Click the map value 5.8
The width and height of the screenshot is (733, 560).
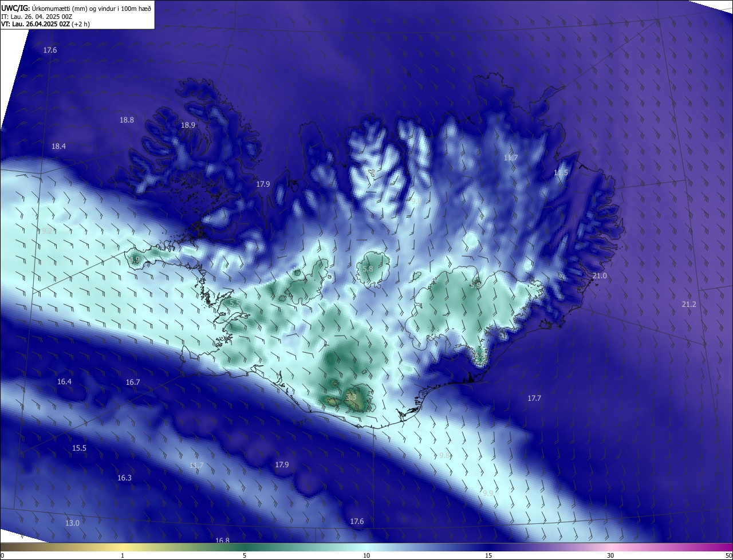coord(368,269)
